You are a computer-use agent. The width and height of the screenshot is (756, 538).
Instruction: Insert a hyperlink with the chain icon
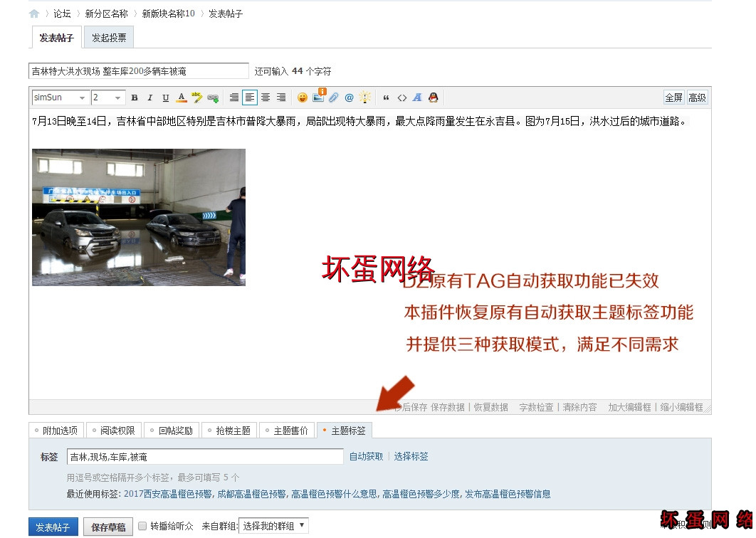[213, 98]
